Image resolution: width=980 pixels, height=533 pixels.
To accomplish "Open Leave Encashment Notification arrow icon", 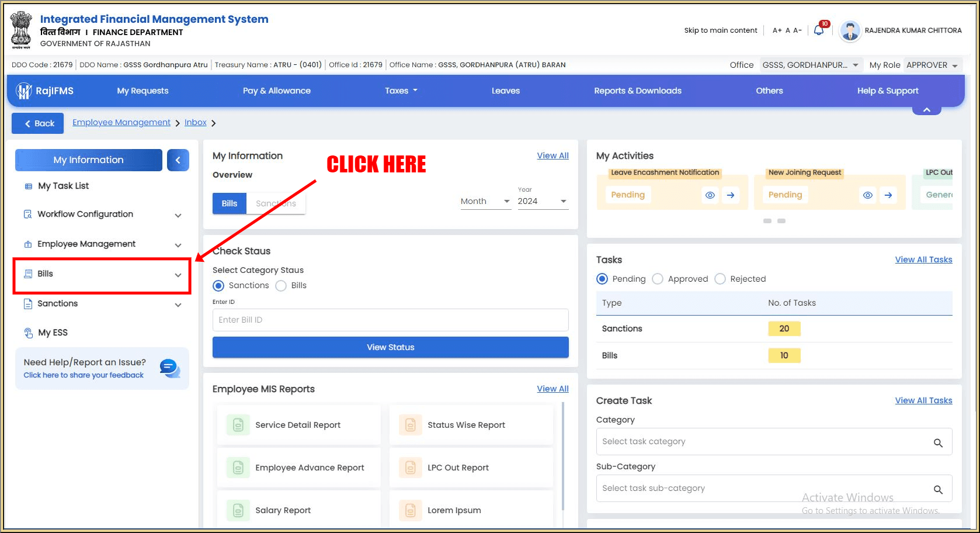I will [731, 195].
